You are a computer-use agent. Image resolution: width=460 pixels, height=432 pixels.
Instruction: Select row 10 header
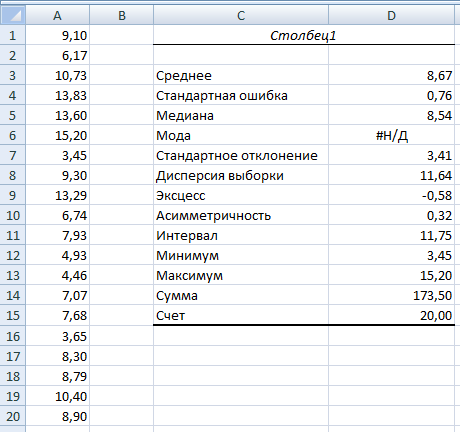(x=12, y=215)
